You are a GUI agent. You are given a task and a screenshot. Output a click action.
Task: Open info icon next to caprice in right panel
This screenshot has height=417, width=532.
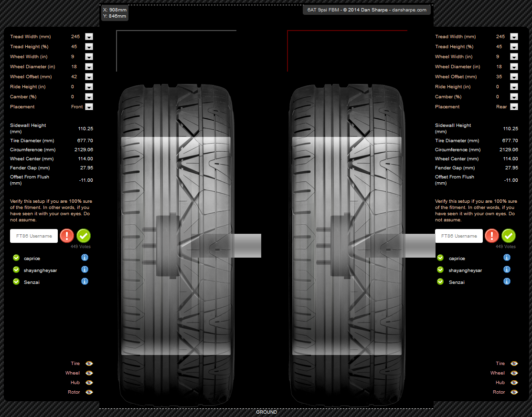tap(507, 258)
